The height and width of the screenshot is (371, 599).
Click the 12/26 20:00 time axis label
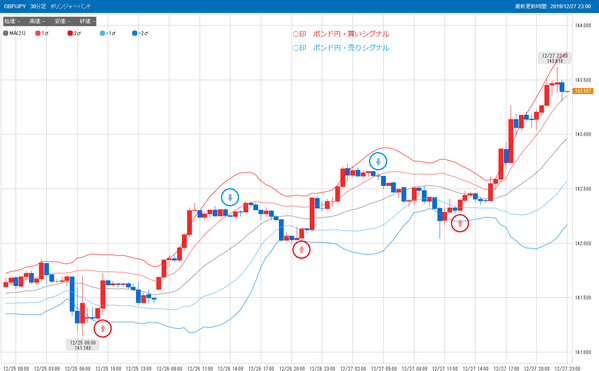291,368
